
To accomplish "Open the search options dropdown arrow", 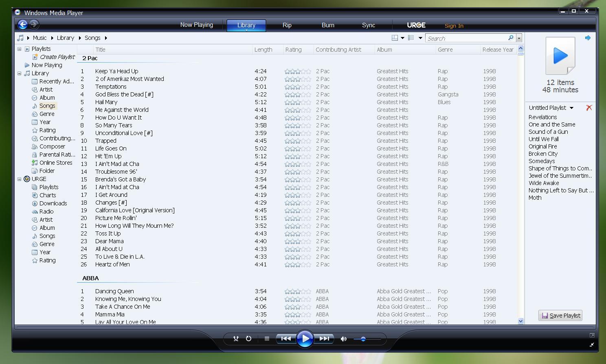I will [519, 38].
